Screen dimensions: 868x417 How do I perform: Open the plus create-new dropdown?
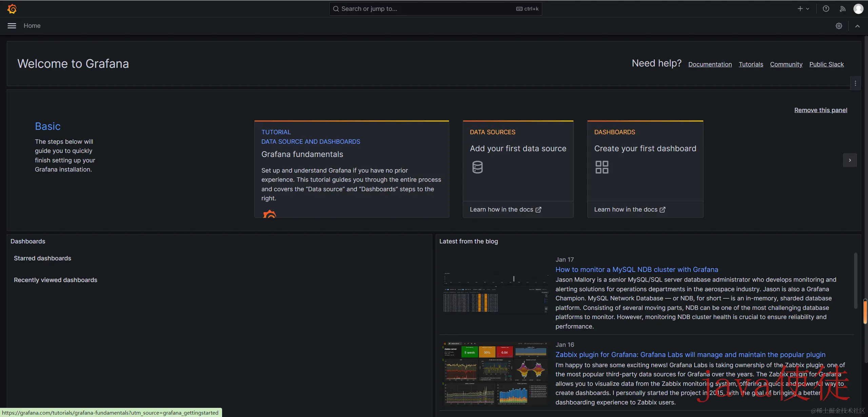tap(803, 9)
